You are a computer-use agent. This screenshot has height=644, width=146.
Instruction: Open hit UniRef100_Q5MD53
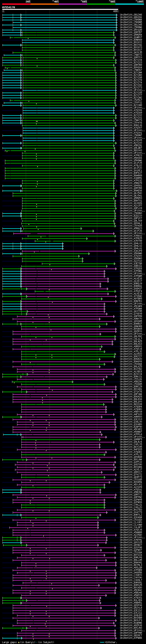(x=131, y=198)
